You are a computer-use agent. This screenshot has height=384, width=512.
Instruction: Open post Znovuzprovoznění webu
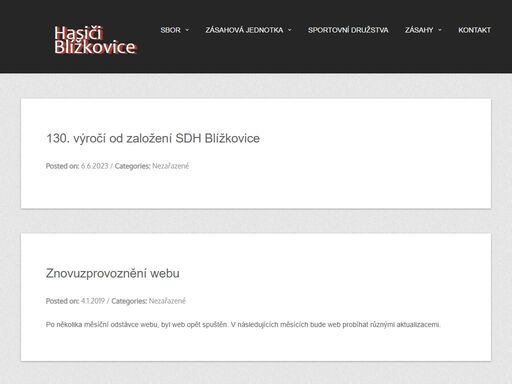tap(112, 273)
